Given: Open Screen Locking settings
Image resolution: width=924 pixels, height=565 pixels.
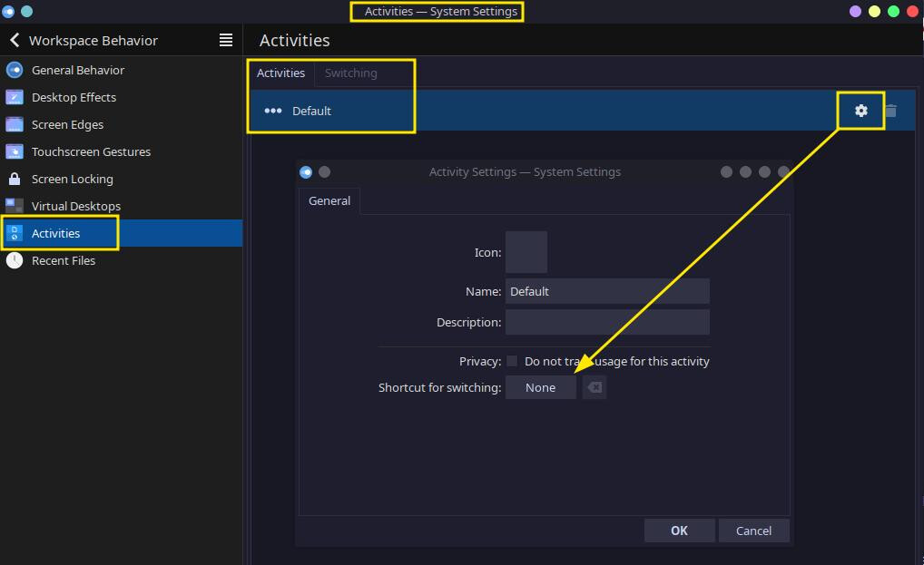Looking at the screenshot, I should coord(121,179).
